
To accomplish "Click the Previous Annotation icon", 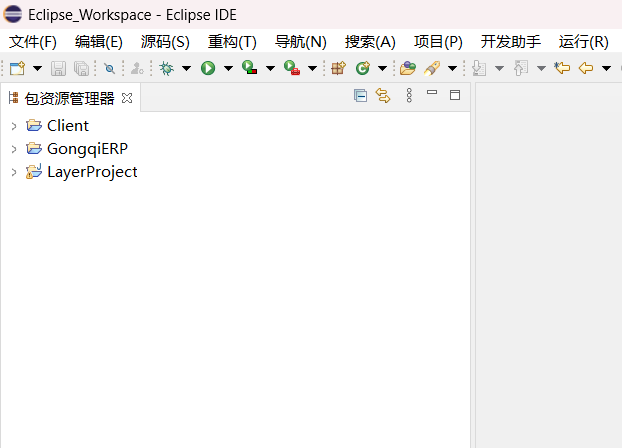I will tap(521, 68).
